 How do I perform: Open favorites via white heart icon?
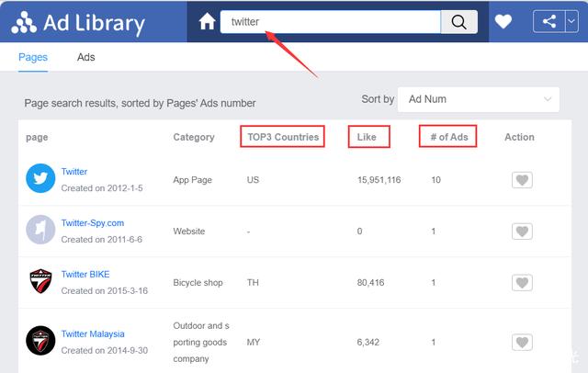tap(503, 21)
